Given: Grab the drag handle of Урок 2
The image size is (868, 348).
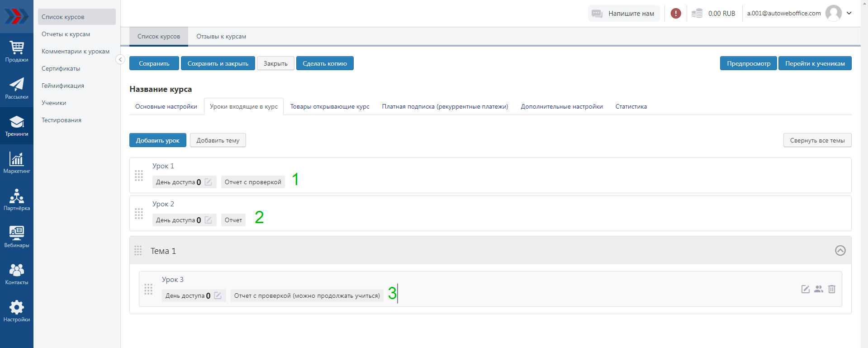Looking at the screenshot, I should point(139,214).
